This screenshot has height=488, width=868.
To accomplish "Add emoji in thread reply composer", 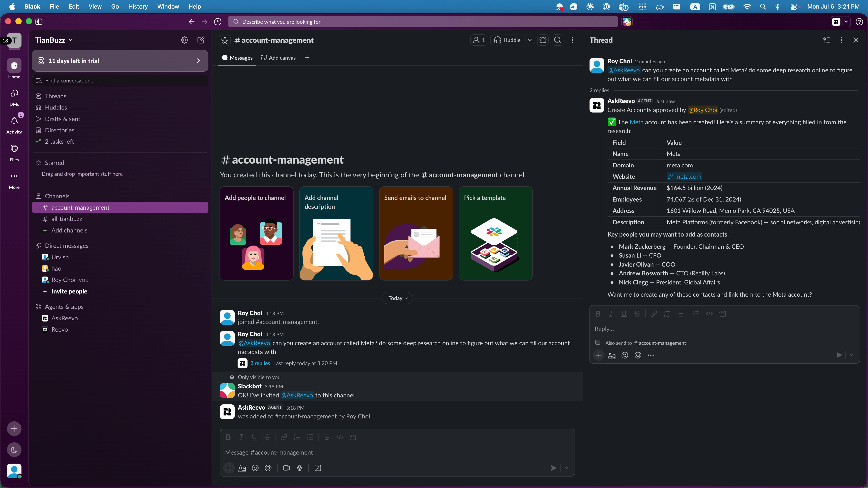I will tap(625, 355).
